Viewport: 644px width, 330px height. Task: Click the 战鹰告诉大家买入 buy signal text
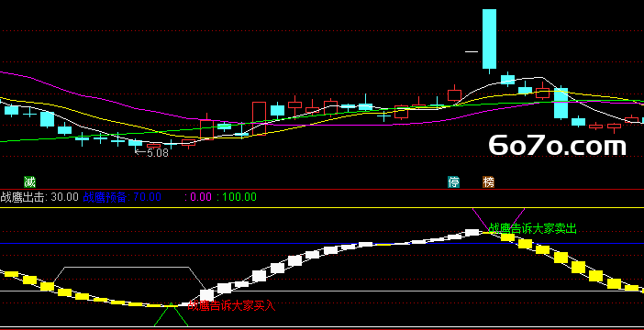[x=232, y=306]
